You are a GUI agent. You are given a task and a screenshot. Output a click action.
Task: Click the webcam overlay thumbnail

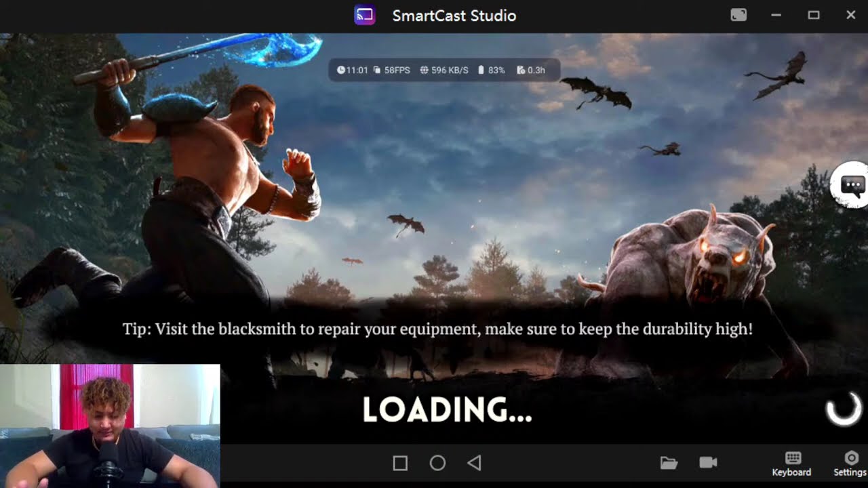pos(110,426)
